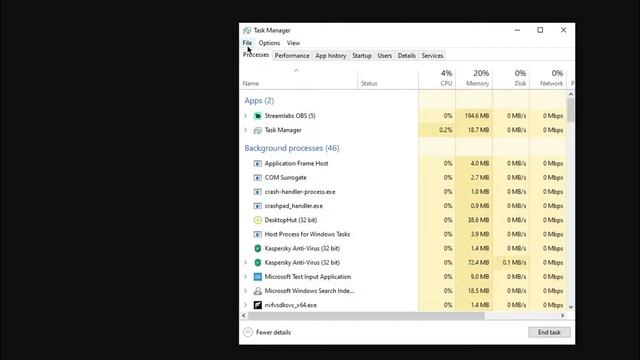Switch to the Services tab
This screenshot has width=640, height=360.
[x=432, y=56]
